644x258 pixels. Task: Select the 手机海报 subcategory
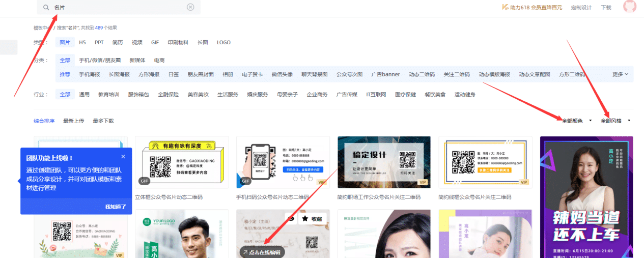[x=90, y=74]
